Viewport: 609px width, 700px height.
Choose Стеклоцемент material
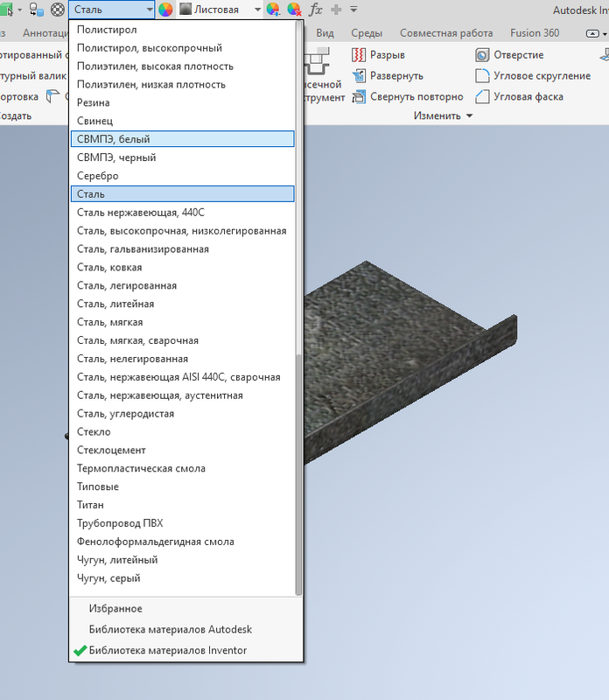pos(183,451)
